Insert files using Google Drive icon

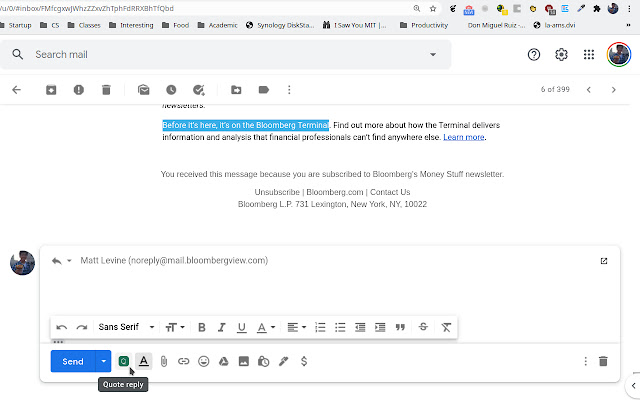(x=223, y=361)
